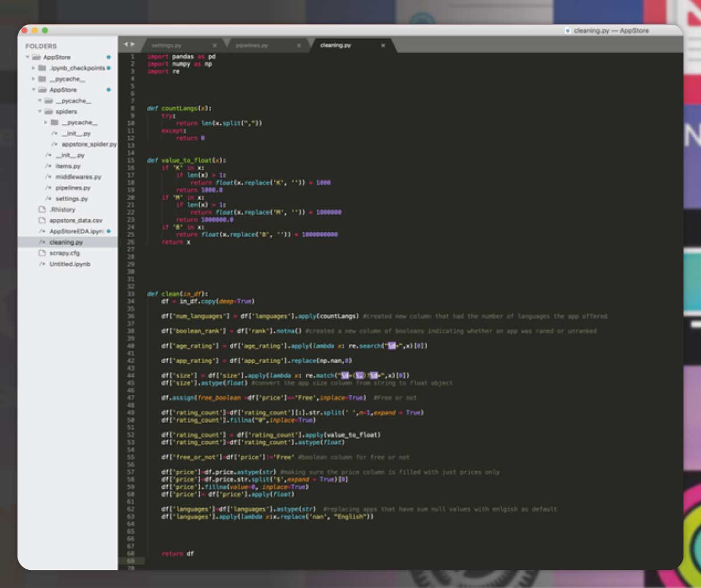The height and width of the screenshot is (588, 701).
Task: Open appstore_data.csv from the sidebar
Action: (x=76, y=220)
